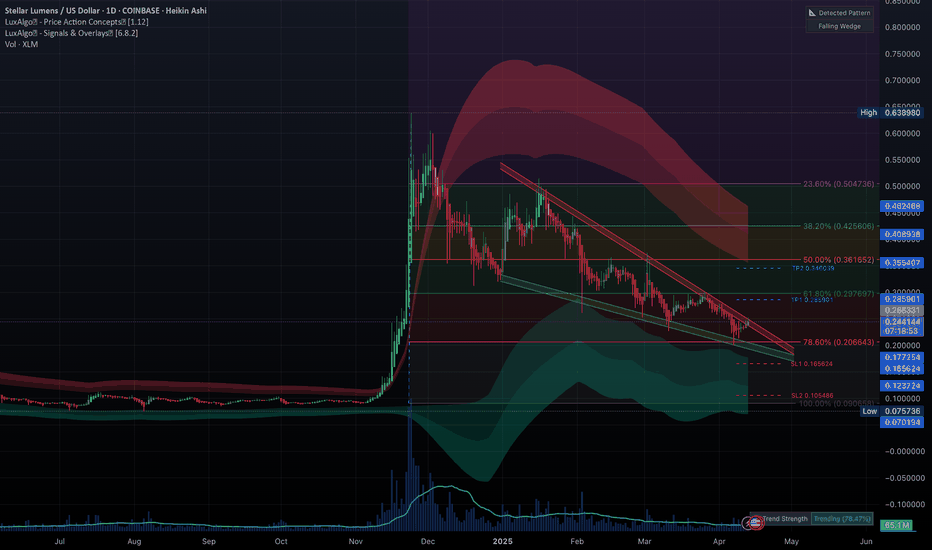Click the May date on time axis

[791, 542]
